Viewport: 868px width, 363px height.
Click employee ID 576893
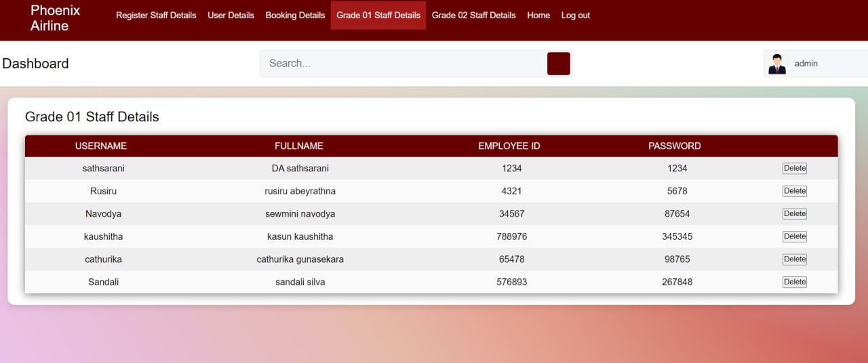[x=512, y=282]
